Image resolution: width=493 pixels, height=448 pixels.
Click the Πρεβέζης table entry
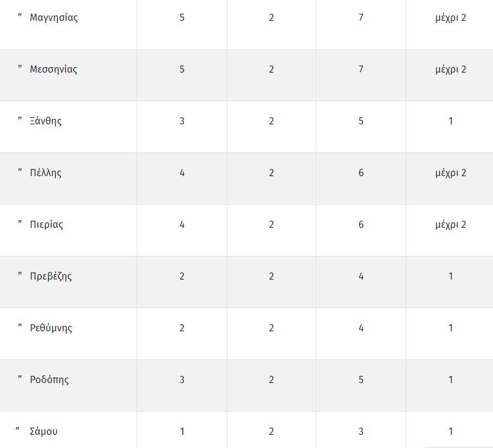tap(51, 276)
